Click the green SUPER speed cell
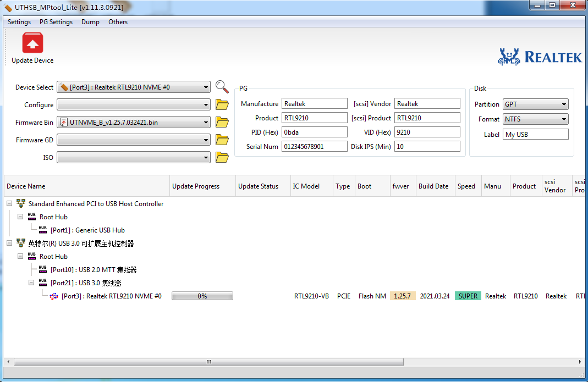 [x=468, y=296]
